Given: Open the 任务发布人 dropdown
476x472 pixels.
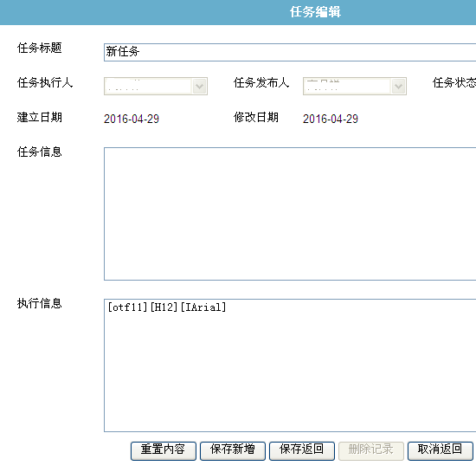Looking at the screenshot, I should coord(355,87).
